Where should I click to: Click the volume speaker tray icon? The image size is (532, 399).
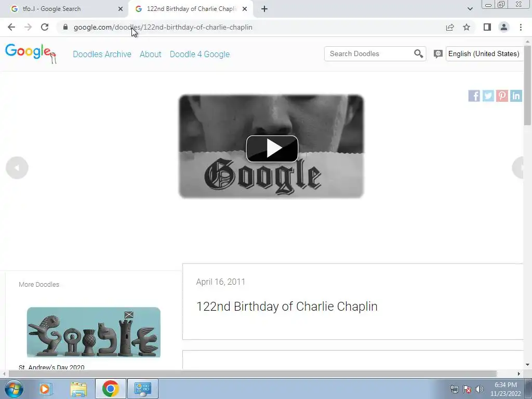[480, 389]
